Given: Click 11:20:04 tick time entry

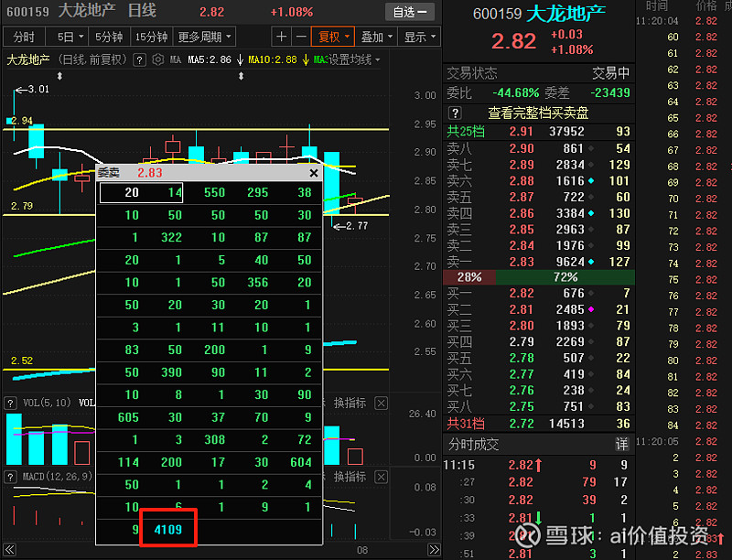Looking at the screenshot, I should [657, 21].
